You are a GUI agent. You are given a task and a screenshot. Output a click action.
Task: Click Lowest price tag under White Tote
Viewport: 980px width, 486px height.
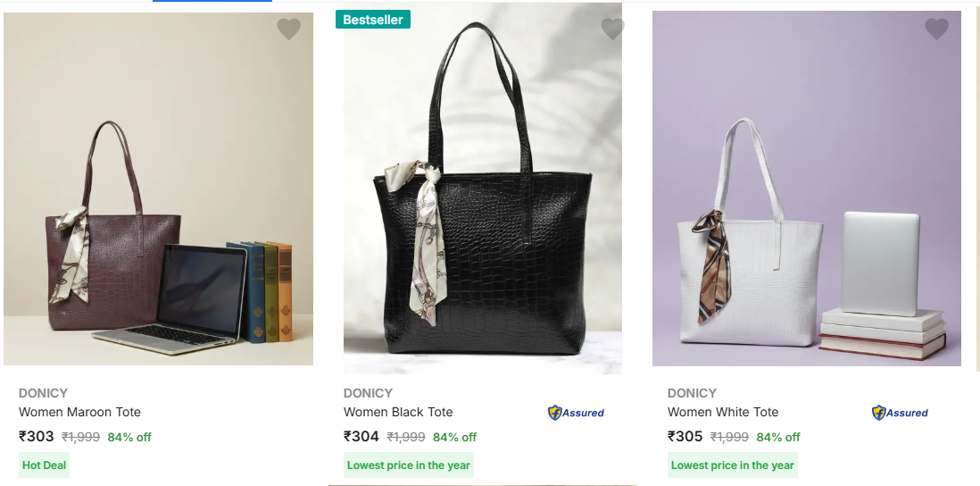point(732,465)
